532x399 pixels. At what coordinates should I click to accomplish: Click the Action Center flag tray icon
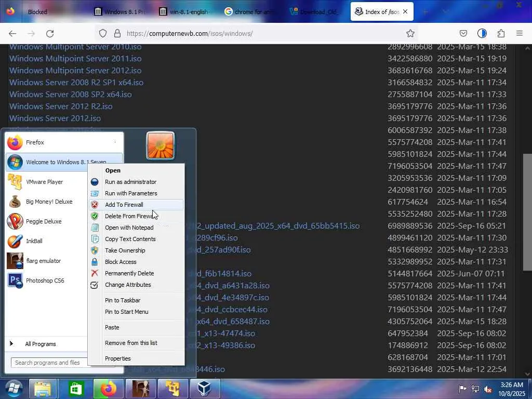pyautogui.click(x=462, y=389)
